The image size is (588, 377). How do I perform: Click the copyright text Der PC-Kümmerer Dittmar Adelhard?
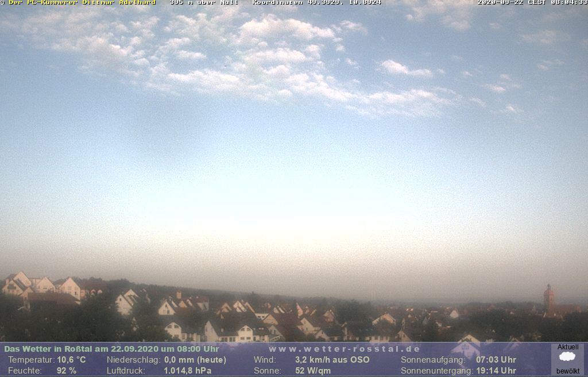82,3
